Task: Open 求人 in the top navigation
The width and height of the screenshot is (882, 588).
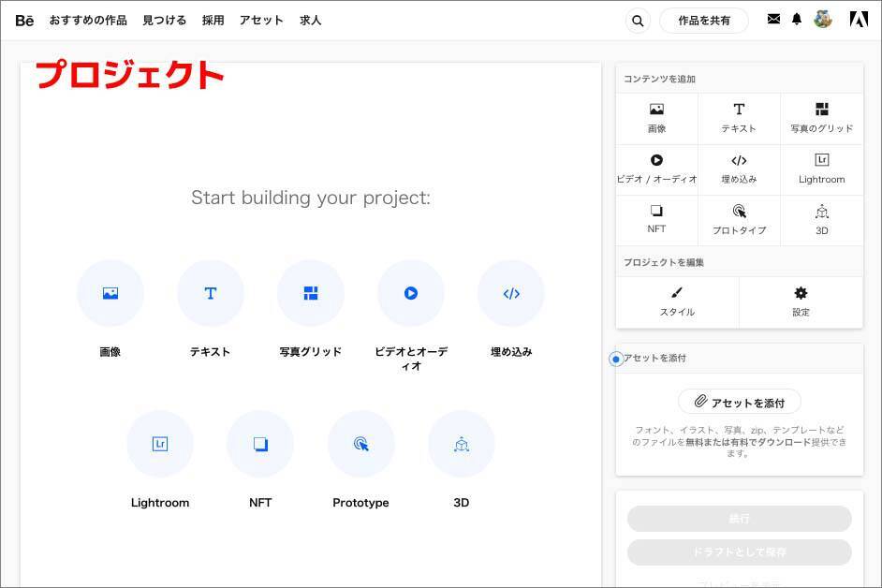Action: click(x=311, y=21)
